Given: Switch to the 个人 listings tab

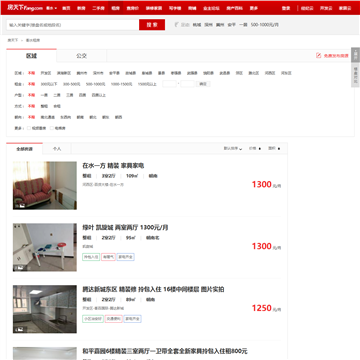Looking at the screenshot, I should coord(57,149).
